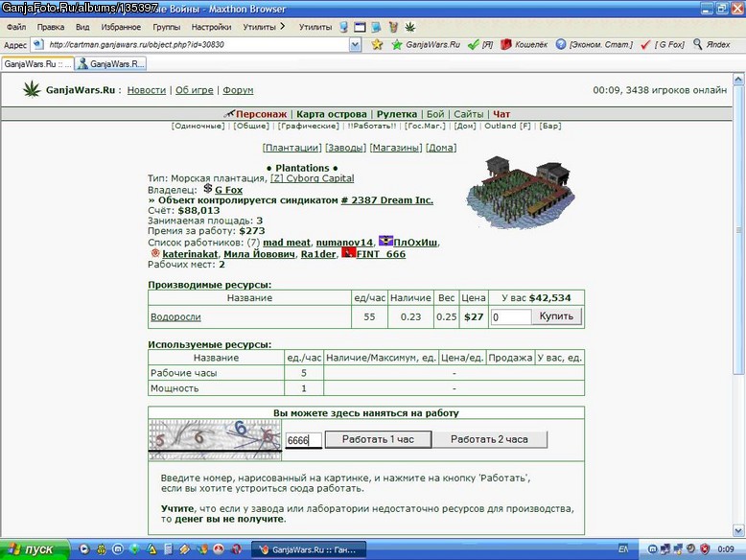Screen dimensions: 746x560
Task: Open the [Заводы] link
Action: point(345,148)
